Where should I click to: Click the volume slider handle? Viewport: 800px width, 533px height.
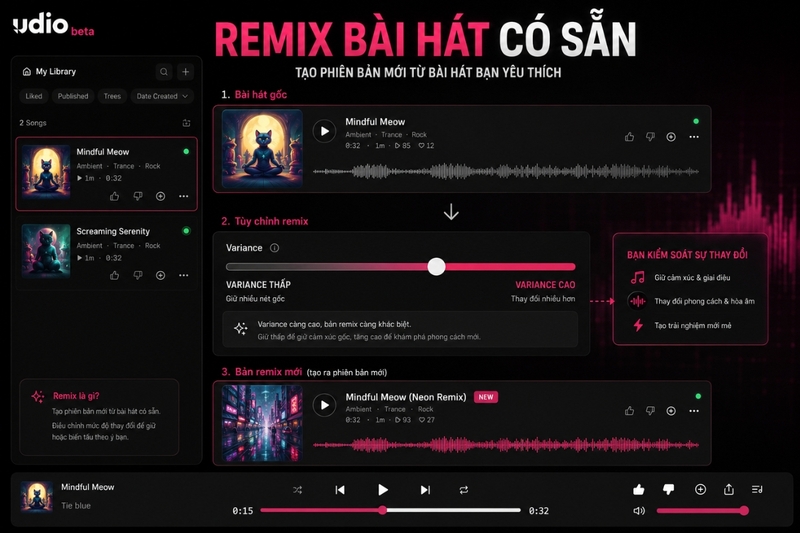[744, 510]
